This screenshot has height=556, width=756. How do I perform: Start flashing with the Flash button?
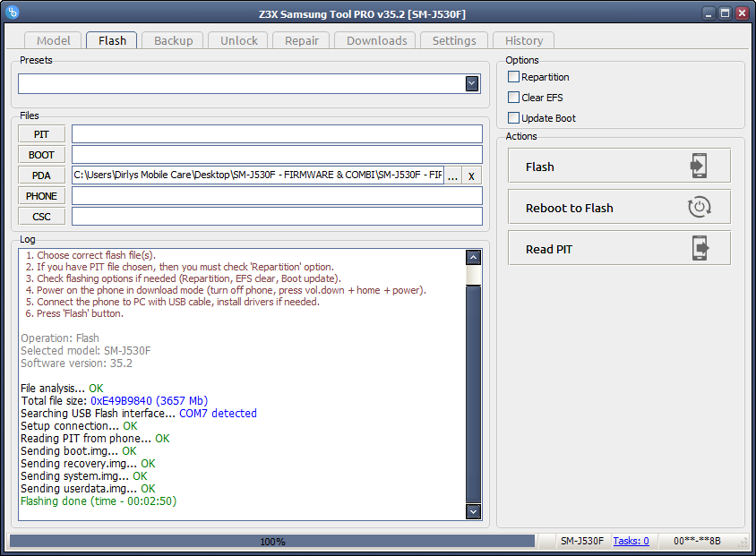pos(619,166)
